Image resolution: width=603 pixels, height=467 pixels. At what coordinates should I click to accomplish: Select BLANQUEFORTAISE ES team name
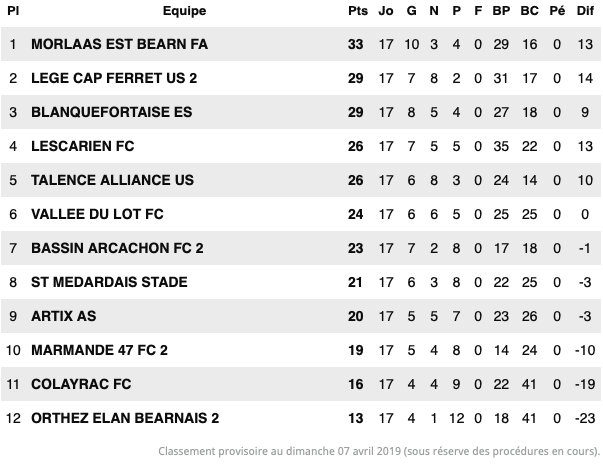[112, 112]
